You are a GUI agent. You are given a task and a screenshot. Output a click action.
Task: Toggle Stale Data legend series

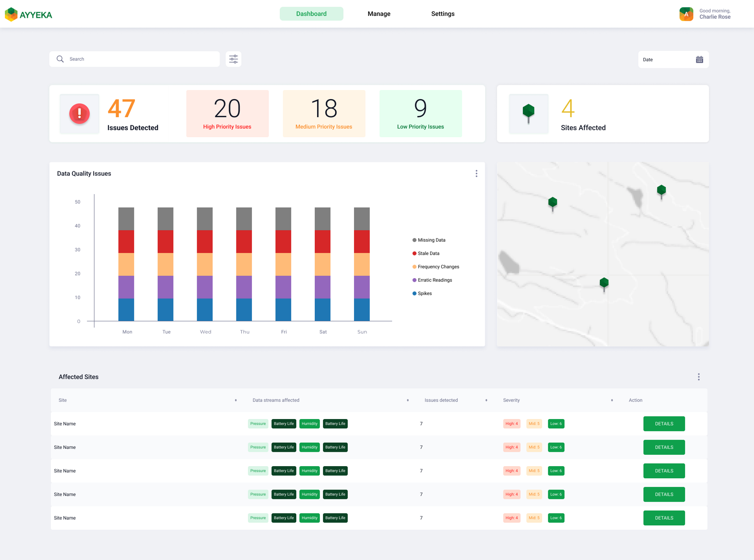428,253
